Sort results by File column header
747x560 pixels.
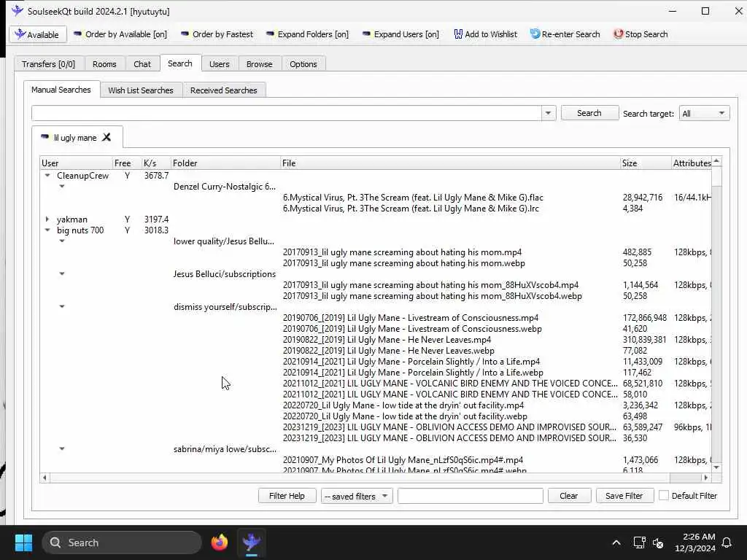click(x=450, y=163)
